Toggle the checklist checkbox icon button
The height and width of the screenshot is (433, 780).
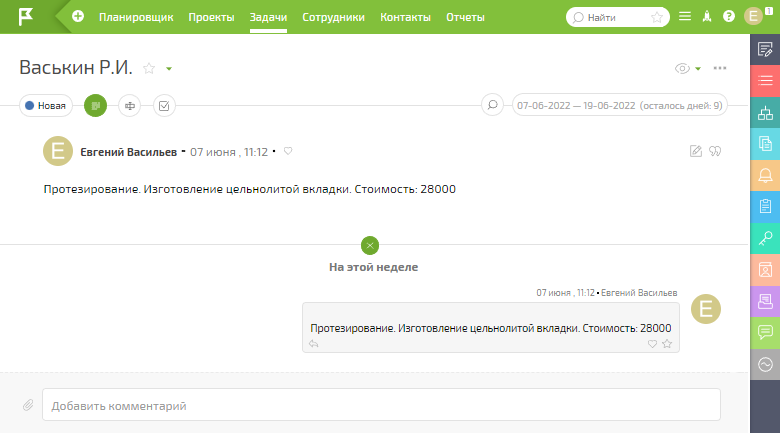click(x=164, y=106)
